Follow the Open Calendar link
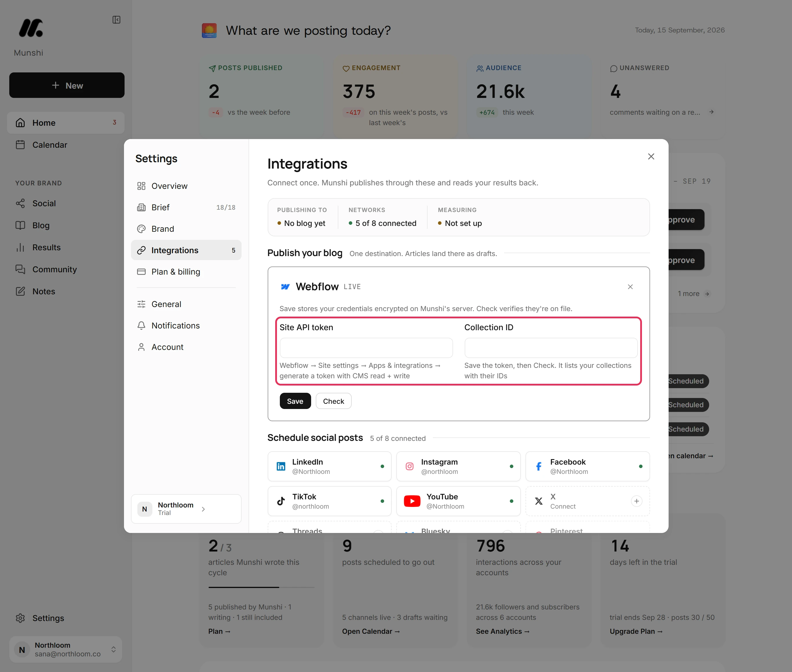792x672 pixels. point(371,631)
